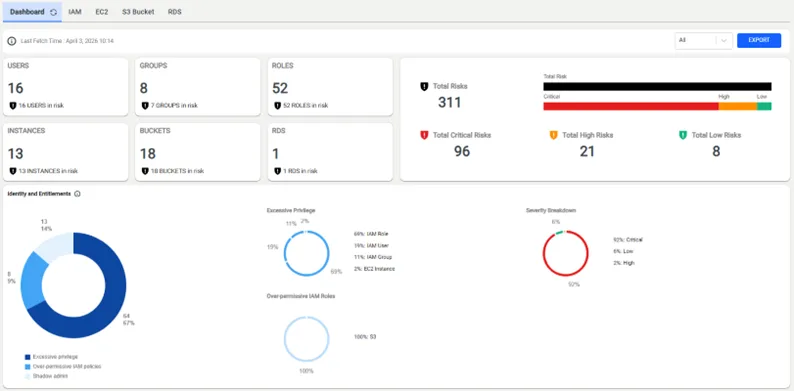794x391 pixels.
Task: Click the Excessive Privilege ring chart
Action: tap(306, 253)
